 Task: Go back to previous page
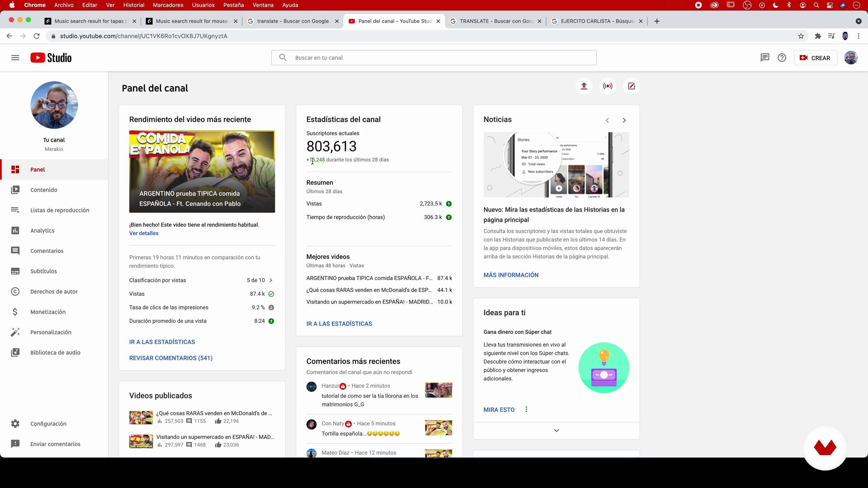point(9,36)
